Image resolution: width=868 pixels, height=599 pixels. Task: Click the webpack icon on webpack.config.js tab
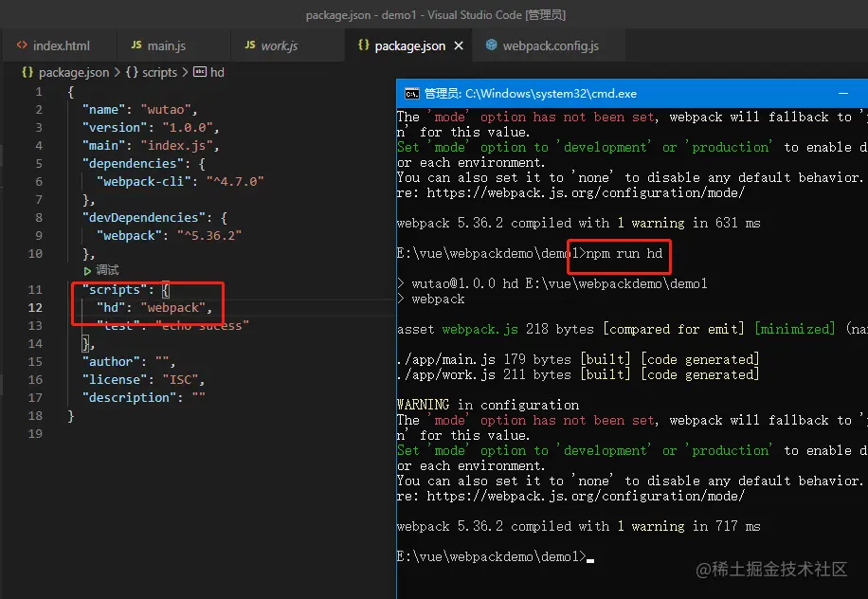tap(491, 45)
